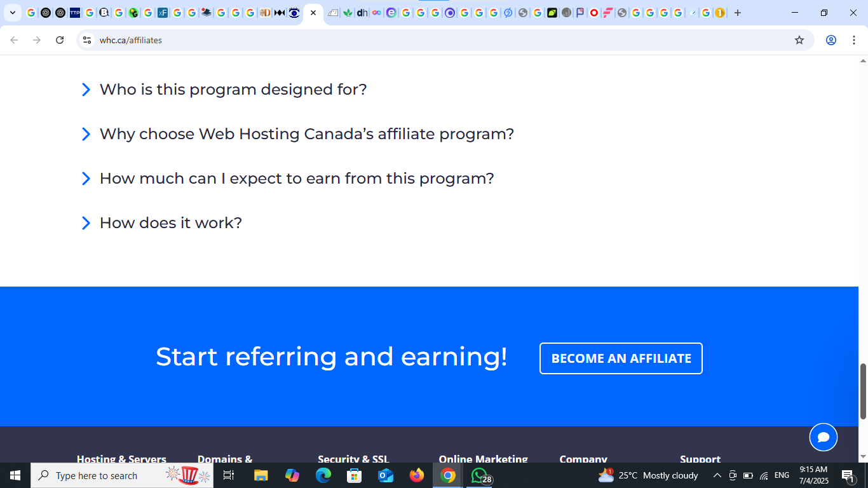This screenshot has width=868, height=488.
Task: Open the weather widget showing 25°C
Action: point(648,475)
